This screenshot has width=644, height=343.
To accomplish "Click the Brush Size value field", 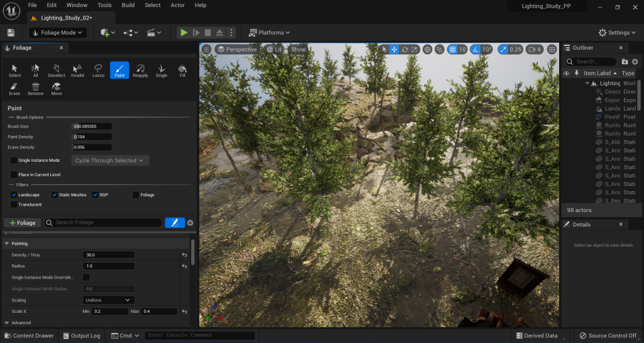I will point(92,127).
